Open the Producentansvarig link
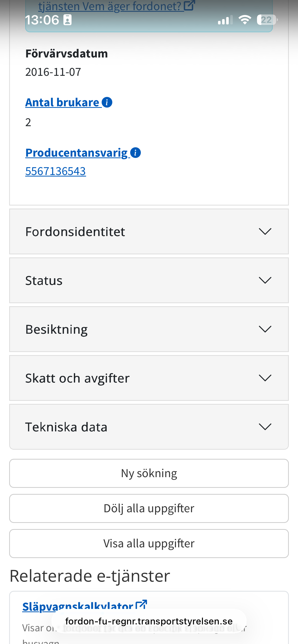This screenshot has height=644, width=298. (76, 153)
